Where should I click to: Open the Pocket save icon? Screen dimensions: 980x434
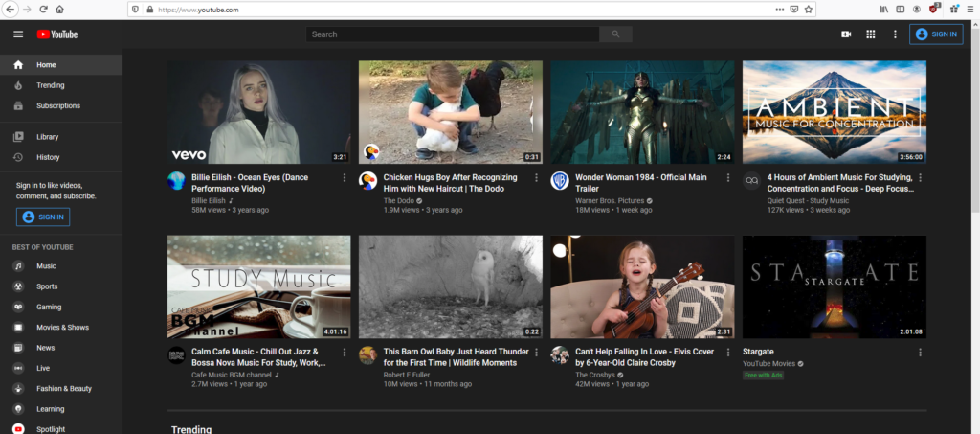point(793,10)
